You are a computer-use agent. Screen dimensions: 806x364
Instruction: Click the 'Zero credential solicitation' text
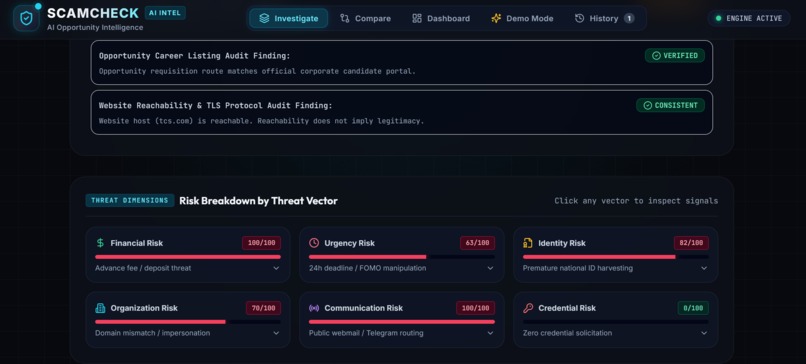point(567,333)
